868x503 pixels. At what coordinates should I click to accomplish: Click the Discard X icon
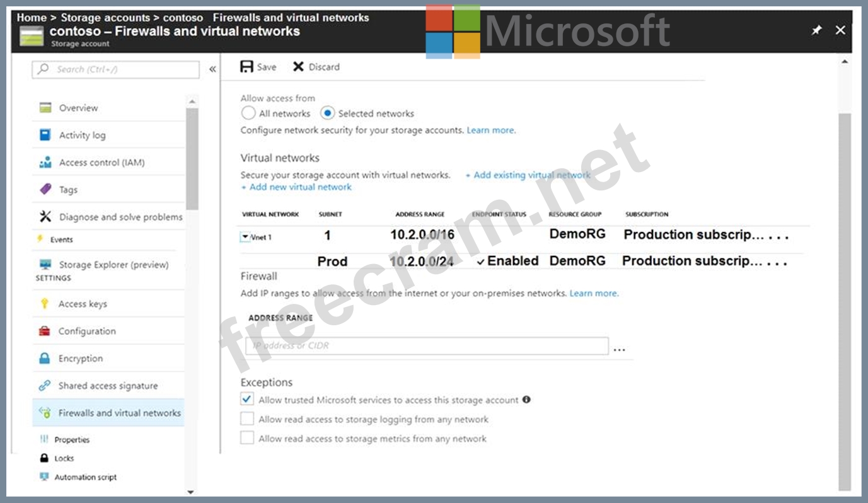click(x=298, y=67)
